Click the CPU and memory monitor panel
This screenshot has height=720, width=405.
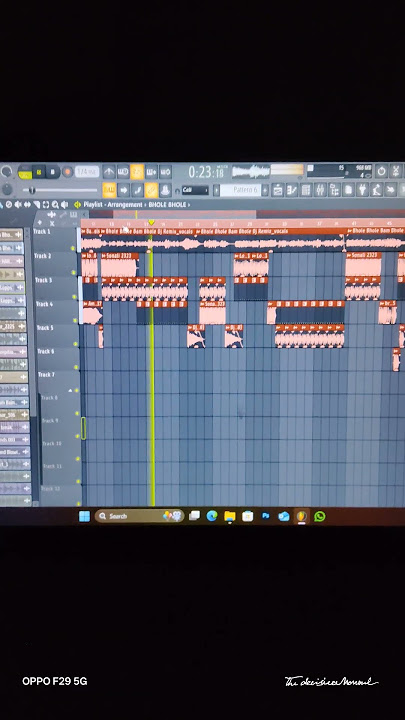(x=339, y=171)
